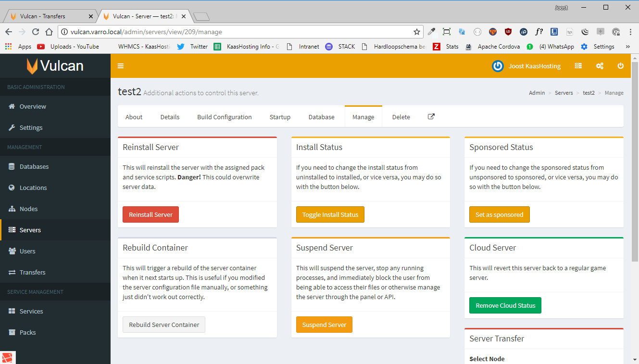Viewport: 639px width, 364px height.
Task: Click the Toggle Install Status button
Action: tap(330, 214)
